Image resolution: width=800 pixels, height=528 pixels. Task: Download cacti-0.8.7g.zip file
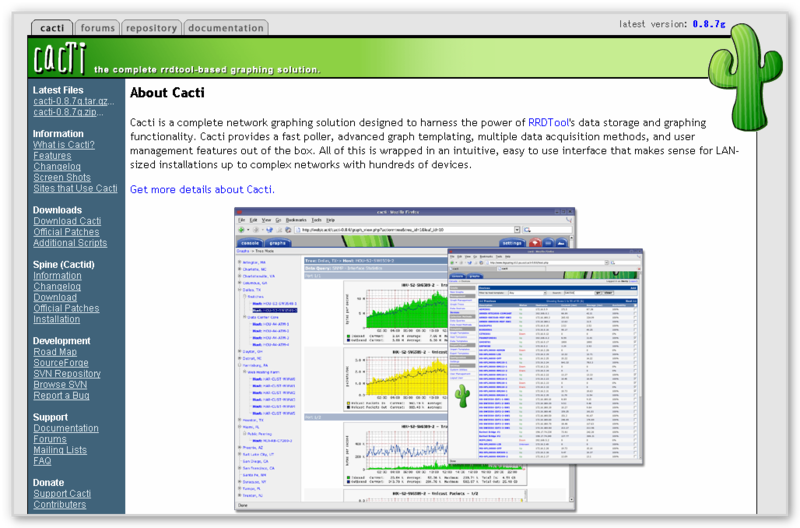point(68,112)
